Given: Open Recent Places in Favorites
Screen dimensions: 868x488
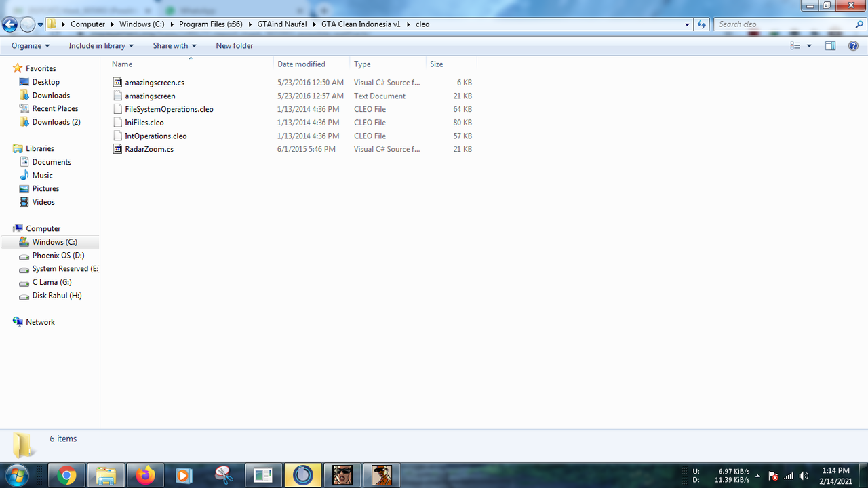Looking at the screenshot, I should coord(55,108).
